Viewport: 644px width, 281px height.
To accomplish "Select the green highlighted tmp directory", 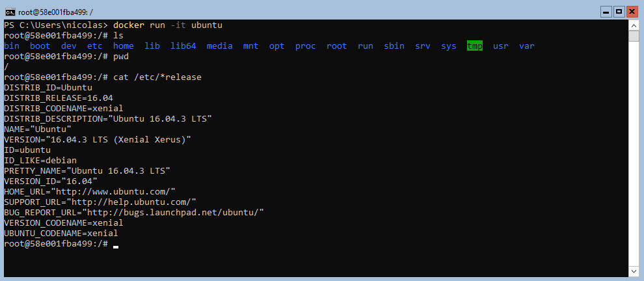I will point(475,46).
